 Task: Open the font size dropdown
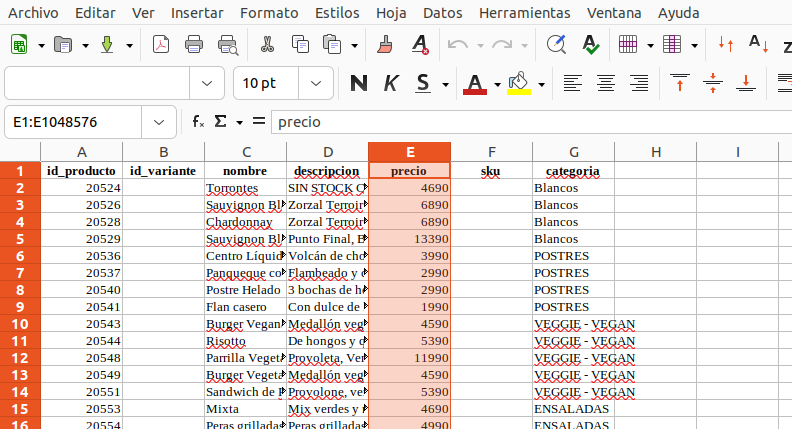pos(315,83)
